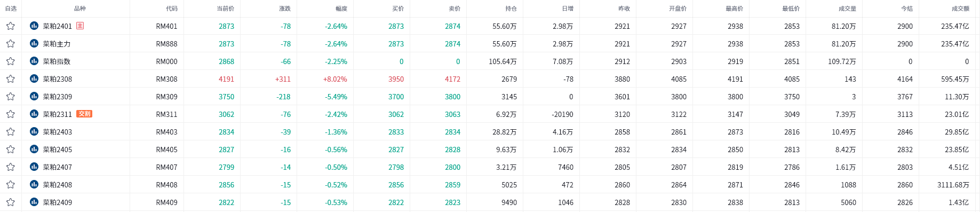
Task: Click the RM308 code cell
Action: click(x=166, y=79)
